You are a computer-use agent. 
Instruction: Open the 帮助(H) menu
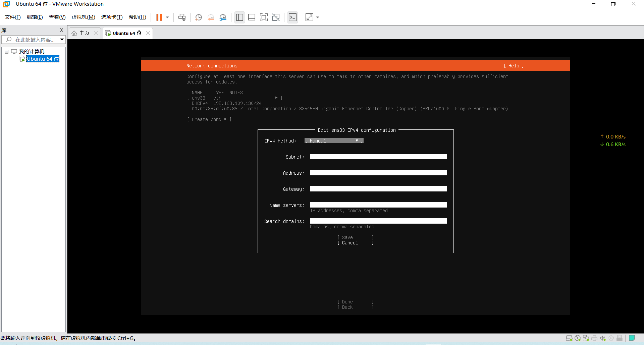[x=138, y=17]
